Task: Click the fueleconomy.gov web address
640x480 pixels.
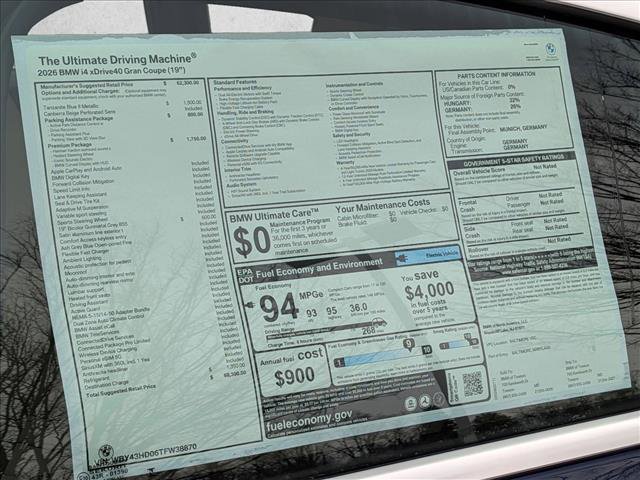Action: (x=309, y=420)
